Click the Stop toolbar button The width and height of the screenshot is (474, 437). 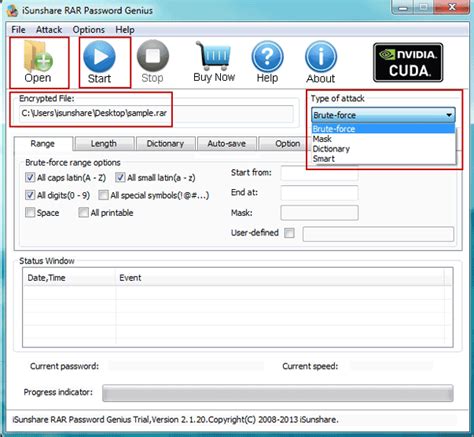point(153,62)
